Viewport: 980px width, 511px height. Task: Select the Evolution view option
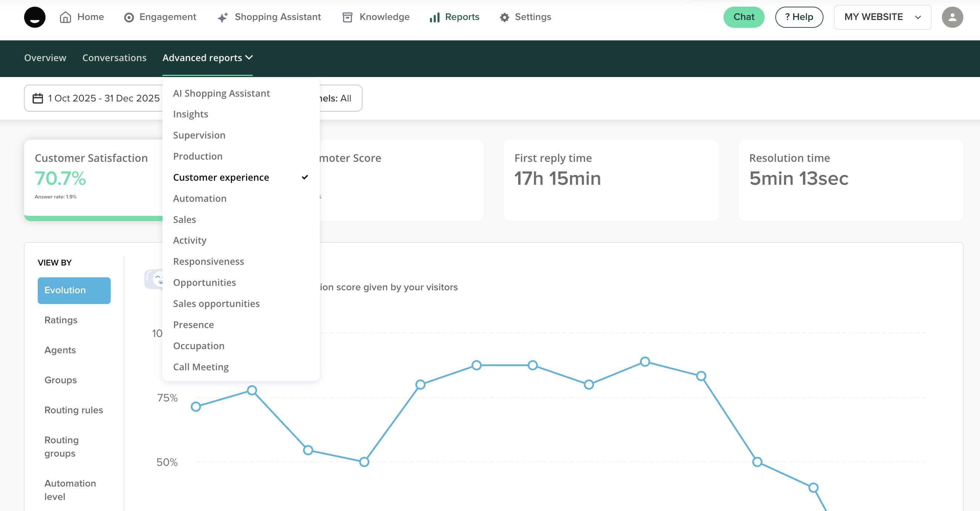point(74,290)
